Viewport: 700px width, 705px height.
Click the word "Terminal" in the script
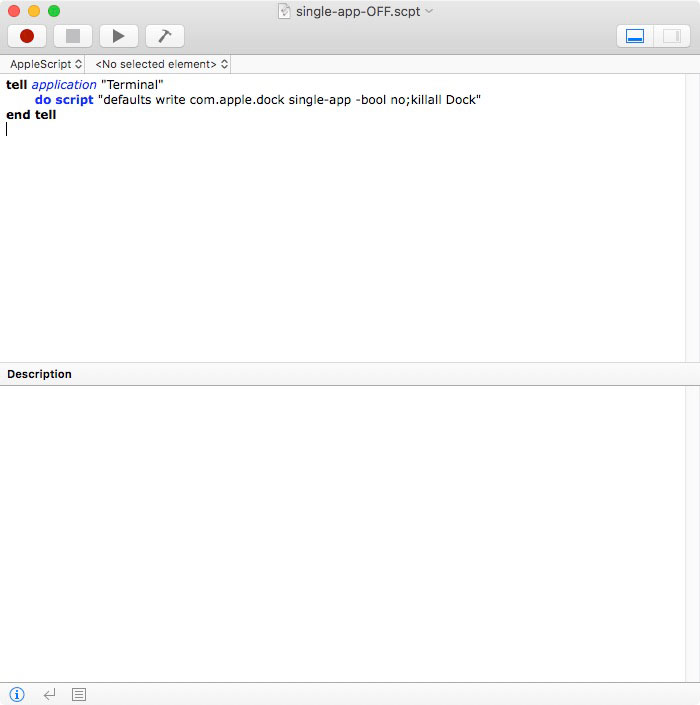(x=132, y=85)
